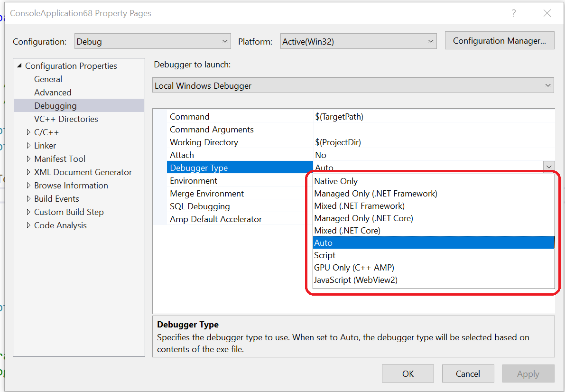Open Configuration Manager

(x=500, y=41)
